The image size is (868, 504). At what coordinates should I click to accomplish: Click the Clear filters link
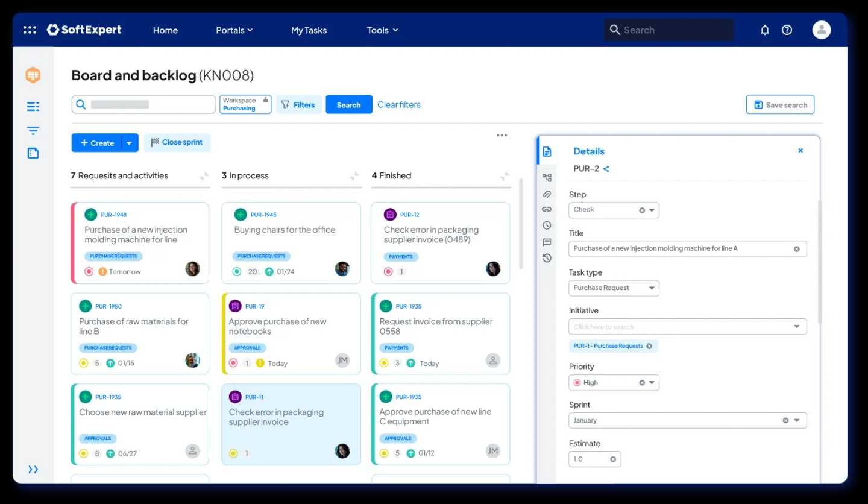(x=398, y=104)
